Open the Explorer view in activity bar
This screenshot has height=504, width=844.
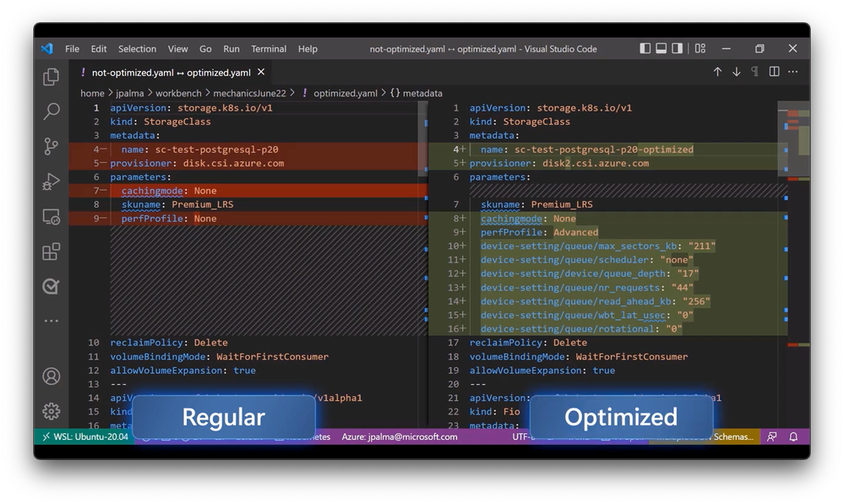[x=52, y=77]
